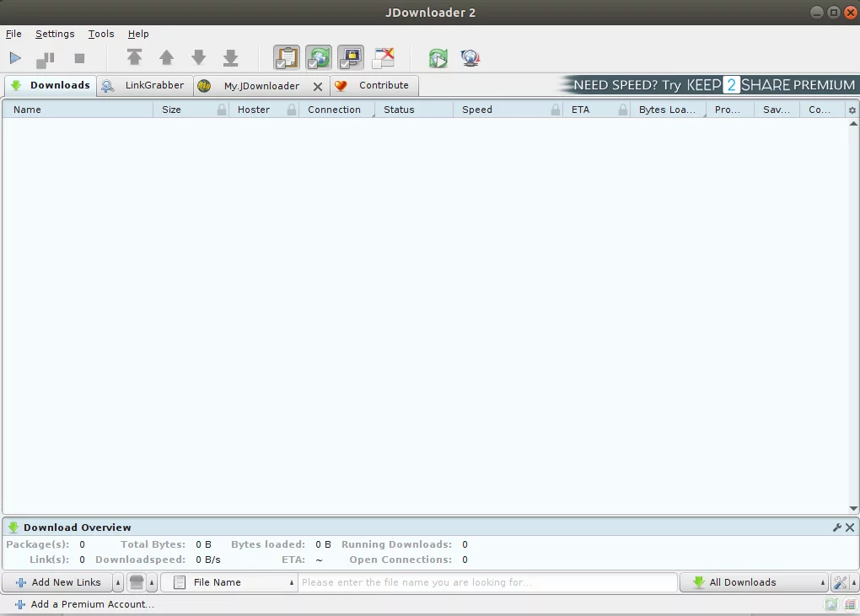860x616 pixels.
Task: Move selection up one position
Action: (166, 58)
